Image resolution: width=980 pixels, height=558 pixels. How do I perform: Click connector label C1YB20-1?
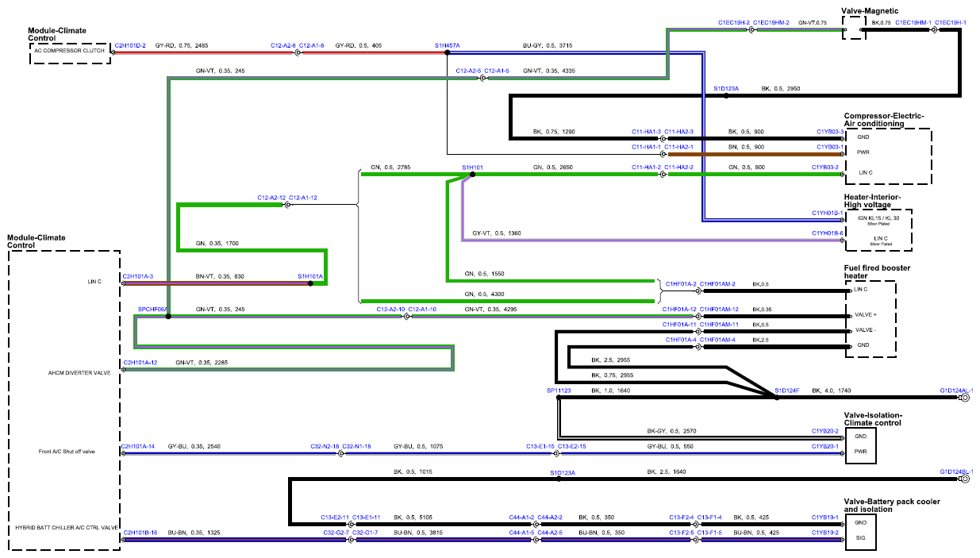pos(825,447)
